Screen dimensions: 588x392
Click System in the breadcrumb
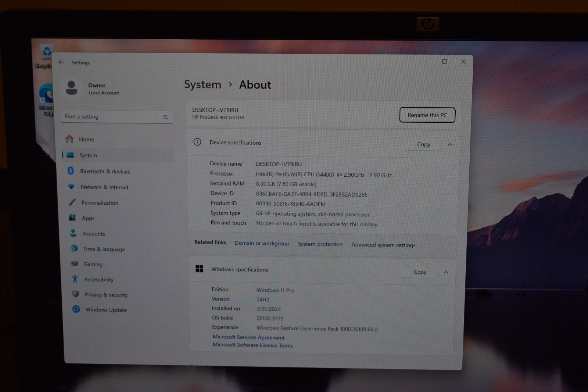(202, 84)
